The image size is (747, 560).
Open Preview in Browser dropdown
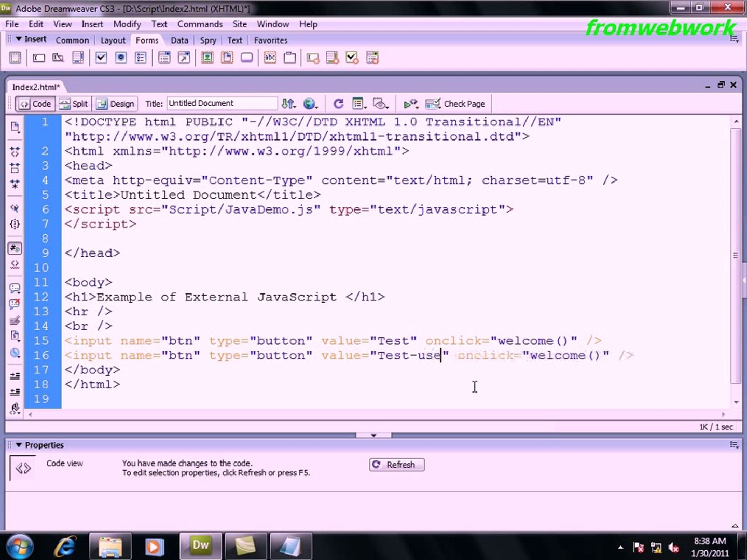311,104
